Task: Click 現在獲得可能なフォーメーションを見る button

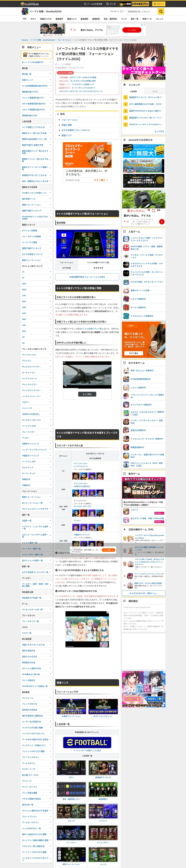Action: 87,277
